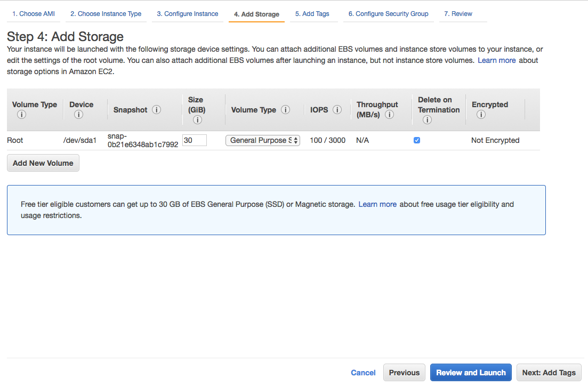This screenshot has width=588, height=386.
Task: Open 3. Configure Instance tab
Action: [x=188, y=14]
